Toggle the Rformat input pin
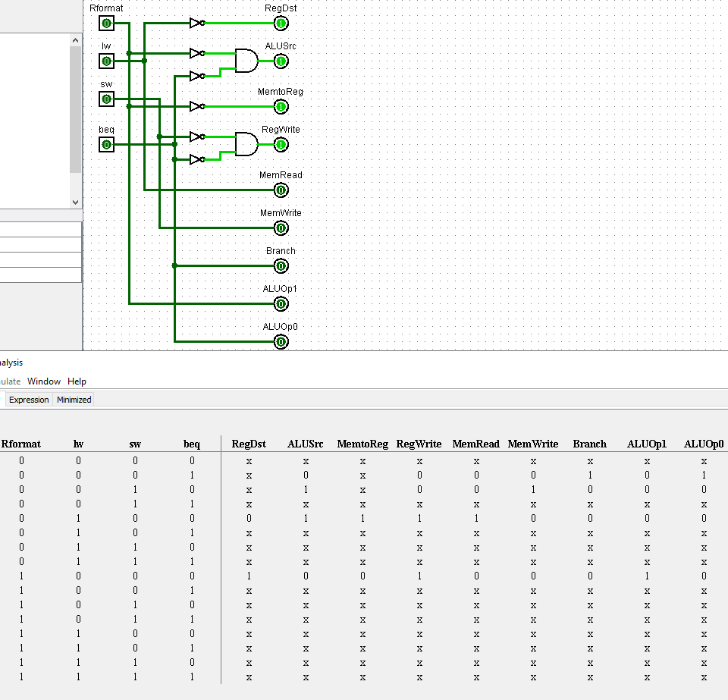This screenshot has height=700, width=728. tap(106, 24)
